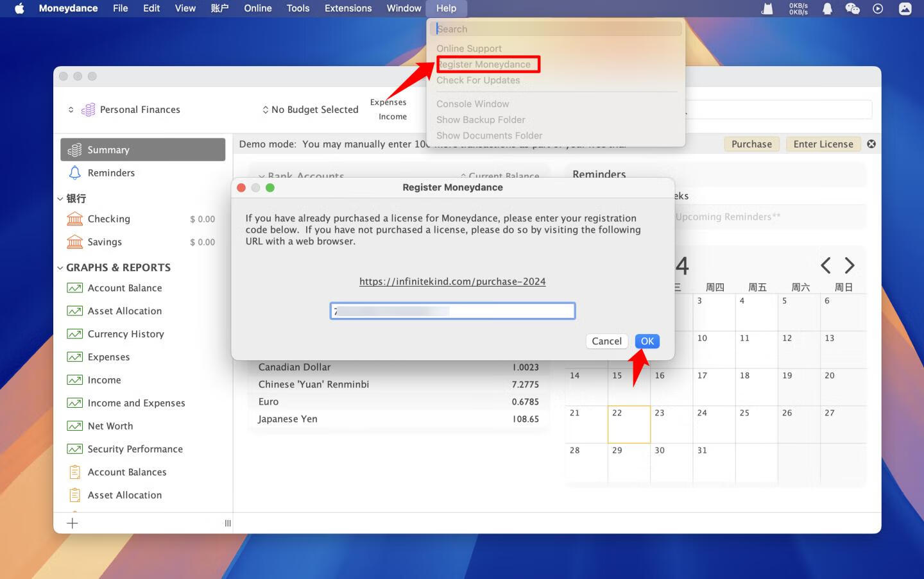Select calendar day 22

tap(629, 424)
